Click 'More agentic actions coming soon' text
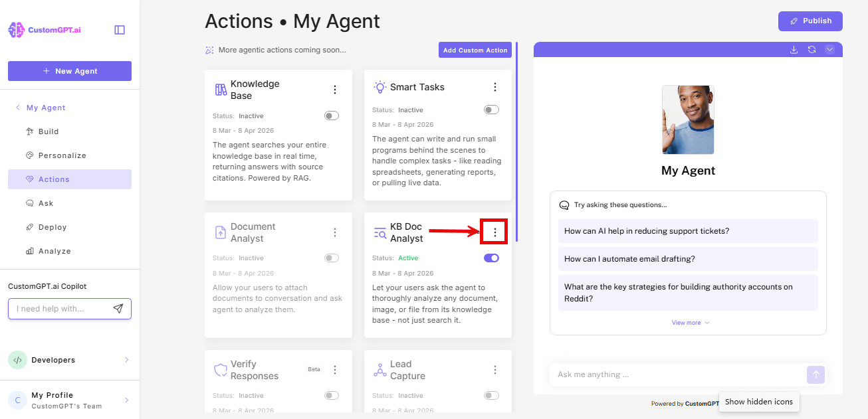This screenshot has height=419, width=868. tap(282, 50)
